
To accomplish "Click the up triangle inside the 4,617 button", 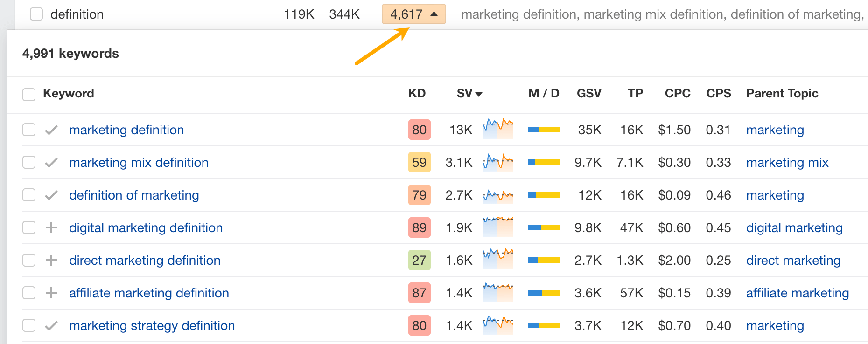I will [435, 14].
